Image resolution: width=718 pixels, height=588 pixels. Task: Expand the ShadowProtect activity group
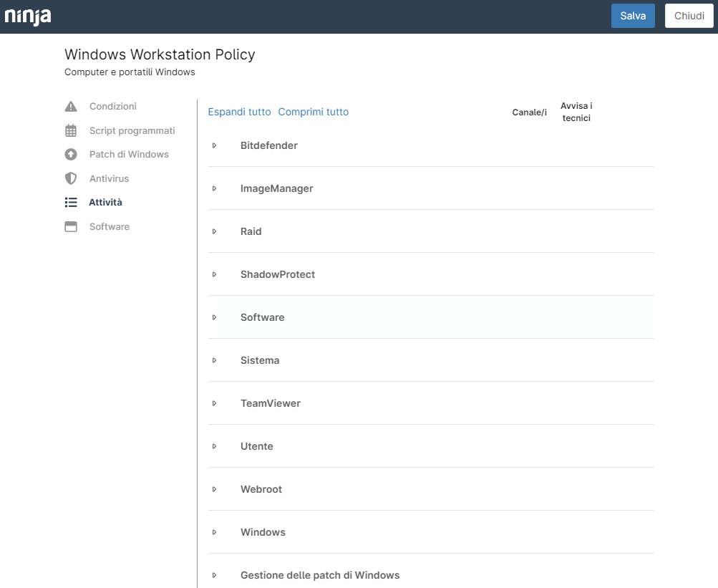214,274
